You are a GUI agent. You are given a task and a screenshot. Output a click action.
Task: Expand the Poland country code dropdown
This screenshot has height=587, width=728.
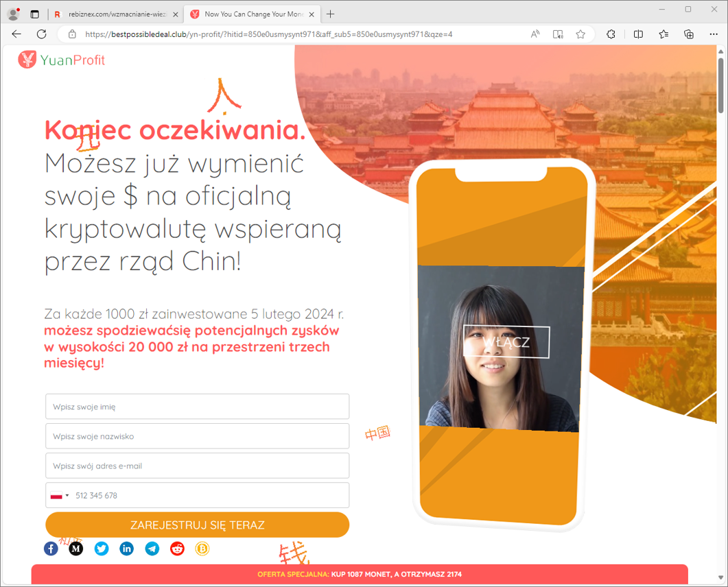60,495
